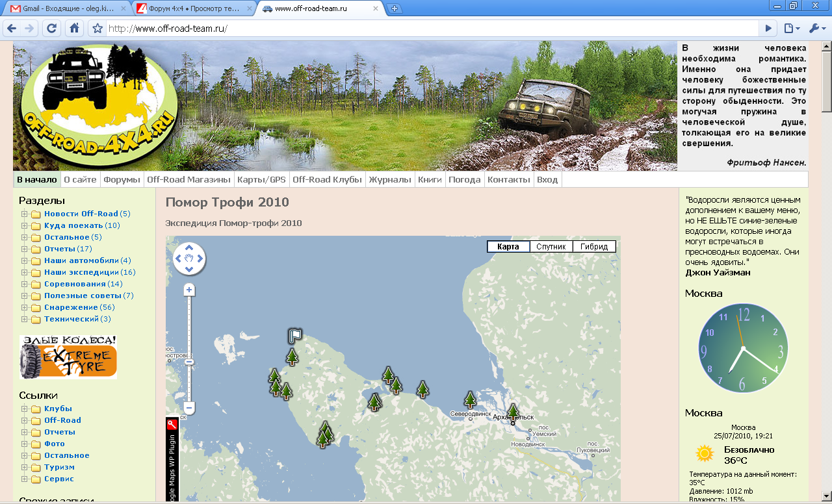Click the white flag marker on the map
Image resolution: width=832 pixels, height=504 pixels.
(295, 335)
